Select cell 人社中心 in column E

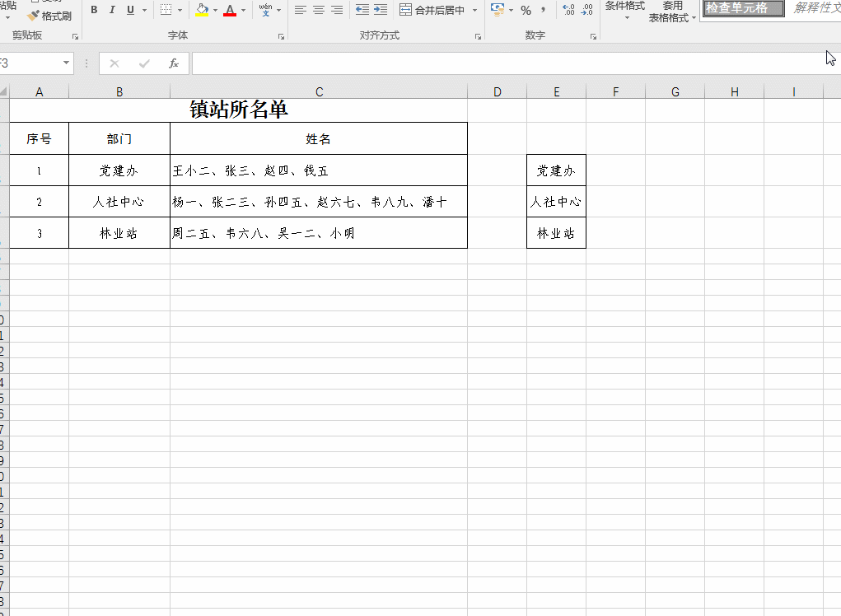(556, 202)
